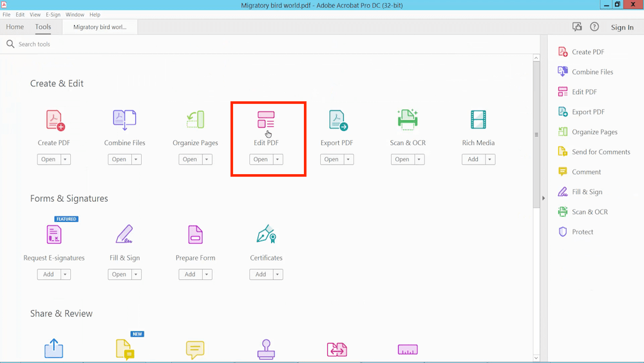Click Organize Pages icon in right sidebar
The height and width of the screenshot is (363, 644).
point(563,132)
